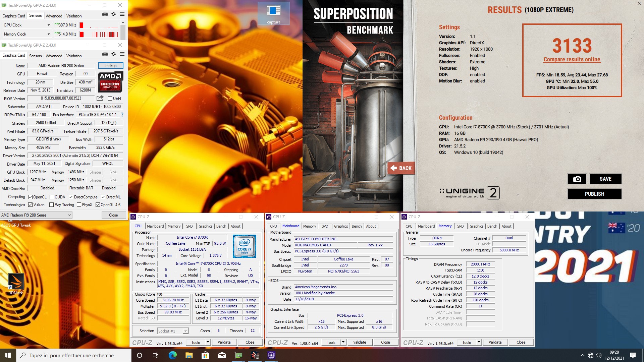Click the refresh icon in GPU-Z Graphics Card window
The height and width of the screenshot is (362, 644).
click(x=114, y=54)
